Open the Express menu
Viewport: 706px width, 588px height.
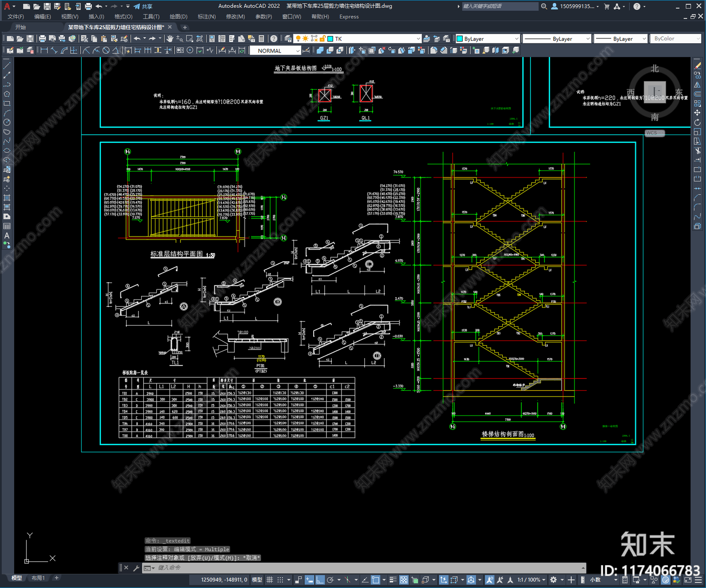click(349, 17)
